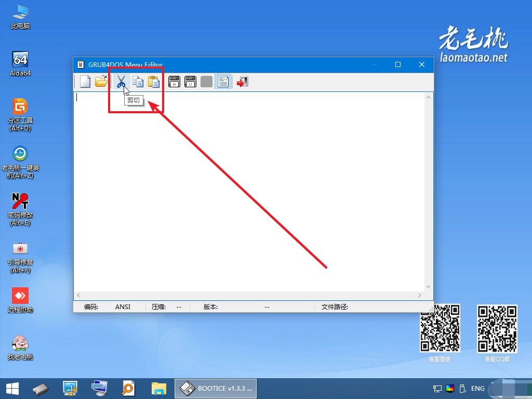Screen dimensions: 532x399
Task: Open the network monitor taskbar icon
Action: [x=70, y=389]
